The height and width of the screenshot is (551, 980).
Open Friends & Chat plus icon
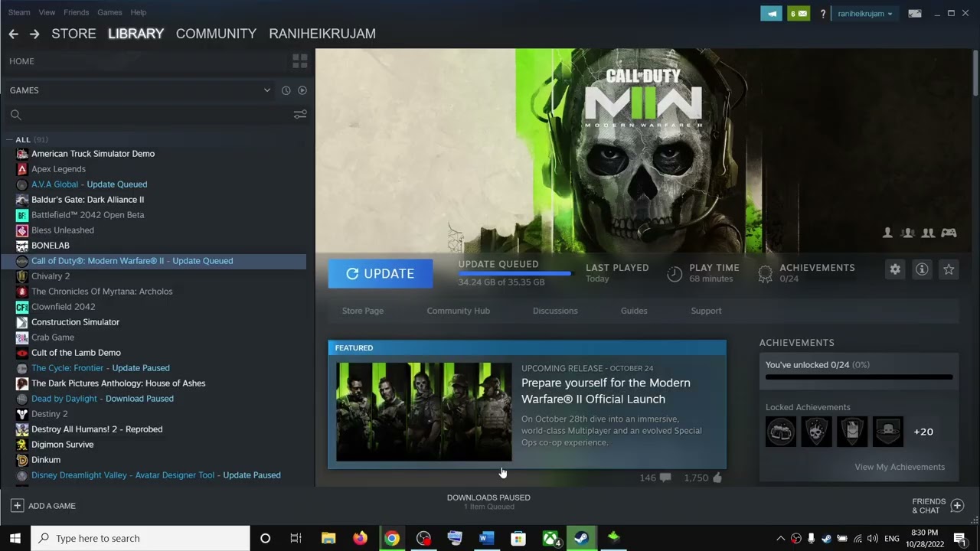tap(957, 505)
